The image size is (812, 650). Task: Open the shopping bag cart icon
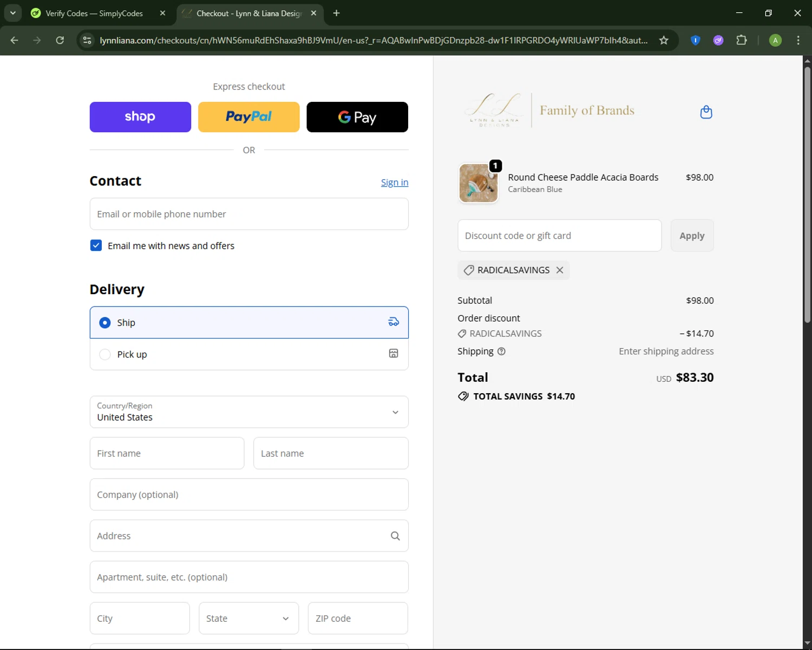pyautogui.click(x=706, y=112)
